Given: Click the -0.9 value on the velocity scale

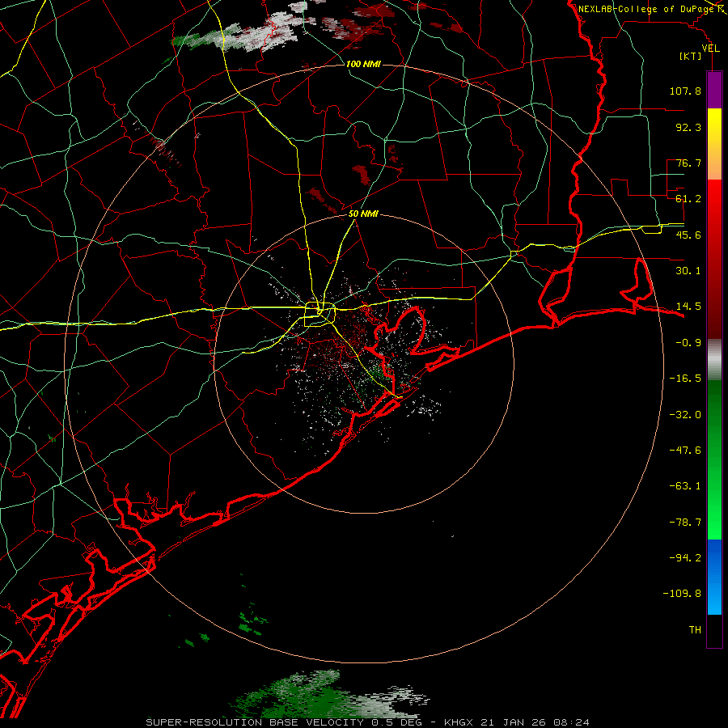Looking at the screenshot, I should point(688,343).
